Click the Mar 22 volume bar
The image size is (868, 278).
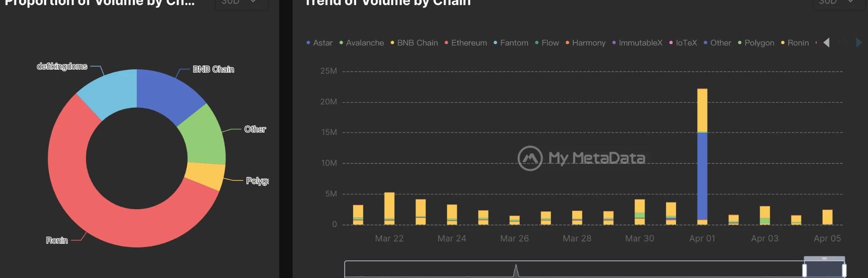click(389, 208)
